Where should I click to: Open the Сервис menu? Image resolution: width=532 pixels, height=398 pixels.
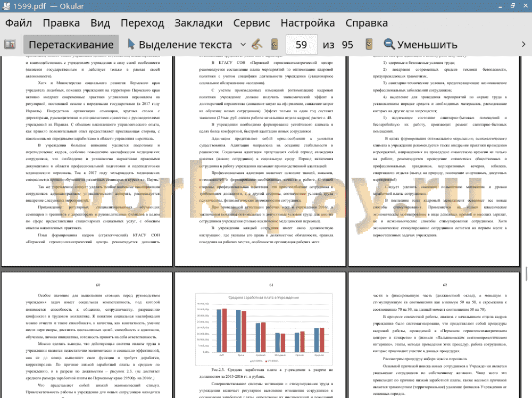click(252, 23)
